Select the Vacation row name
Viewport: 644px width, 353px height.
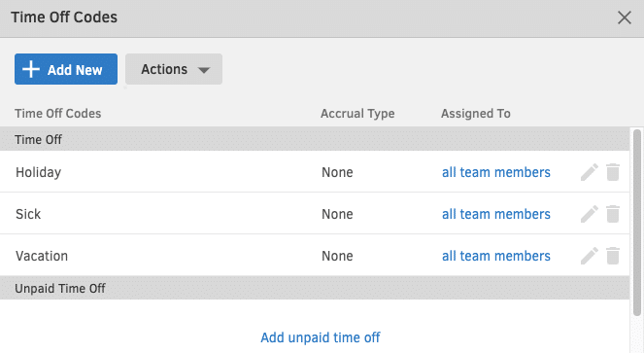coord(42,256)
